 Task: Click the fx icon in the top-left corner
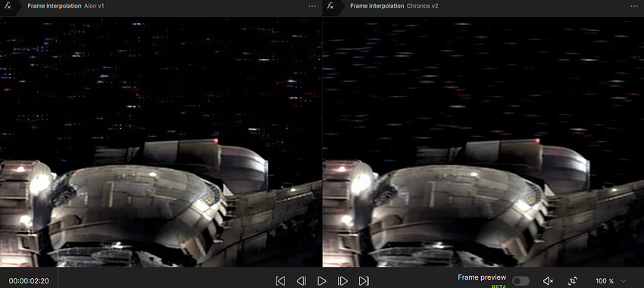coord(8,6)
